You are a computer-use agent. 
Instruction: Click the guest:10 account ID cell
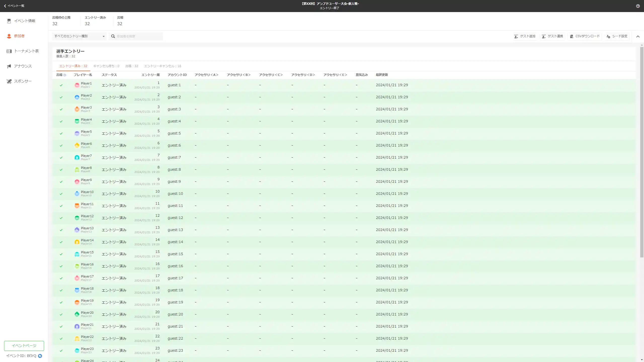[175, 194]
